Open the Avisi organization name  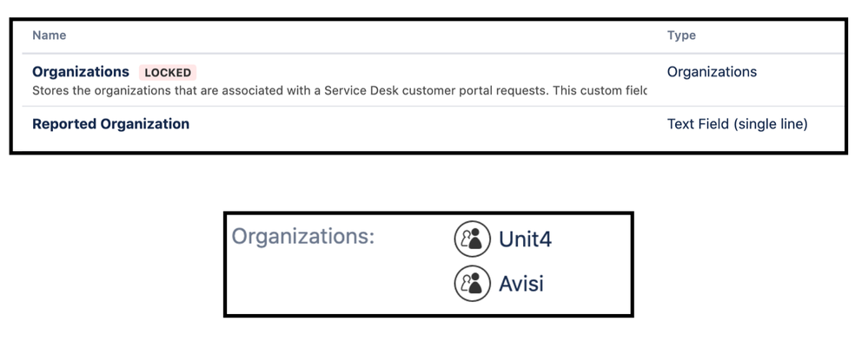tap(521, 284)
